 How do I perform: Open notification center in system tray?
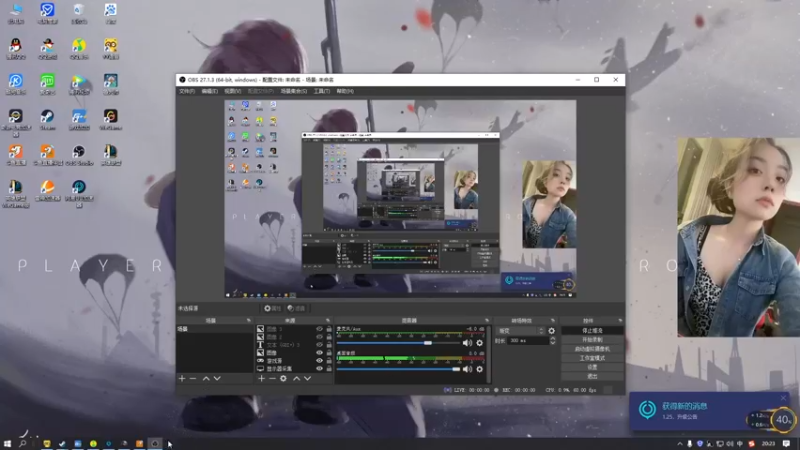pyautogui.click(x=786, y=443)
